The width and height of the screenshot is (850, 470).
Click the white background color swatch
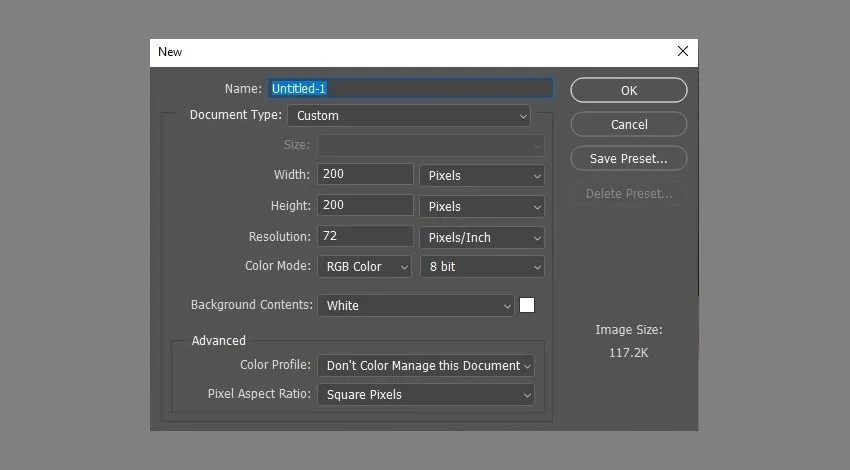tap(527, 305)
